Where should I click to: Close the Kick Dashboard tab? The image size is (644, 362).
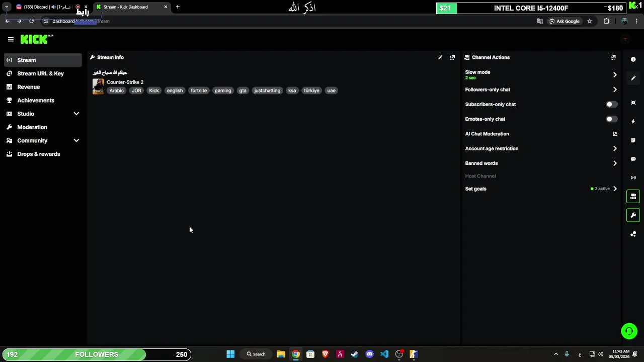166,7
